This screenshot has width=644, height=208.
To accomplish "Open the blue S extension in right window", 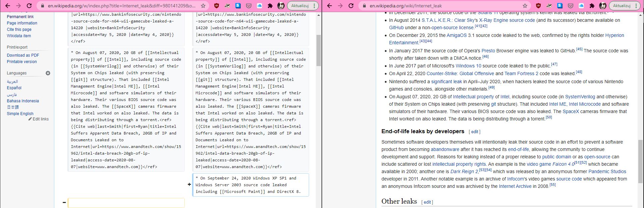I will click(x=560, y=6).
